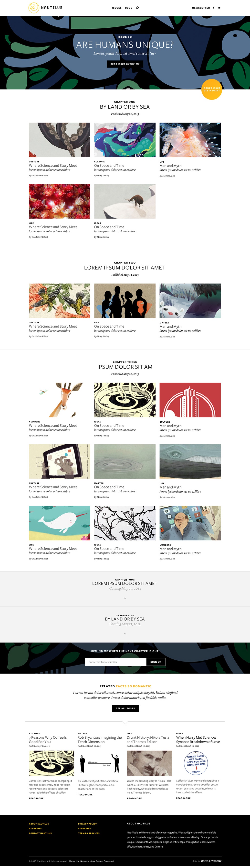The image size is (250, 868).
Task: Click the See All Posts button
Action: (x=125, y=708)
